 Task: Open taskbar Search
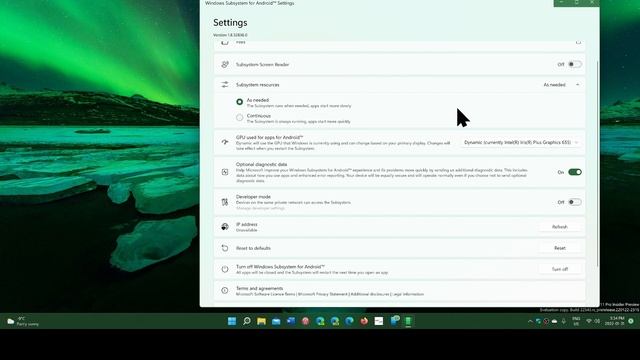(x=247, y=321)
